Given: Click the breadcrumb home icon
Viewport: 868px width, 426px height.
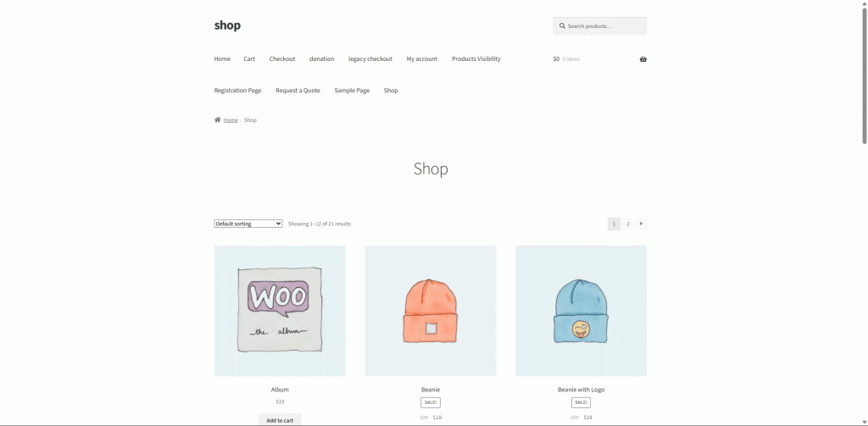Looking at the screenshot, I should [x=218, y=119].
